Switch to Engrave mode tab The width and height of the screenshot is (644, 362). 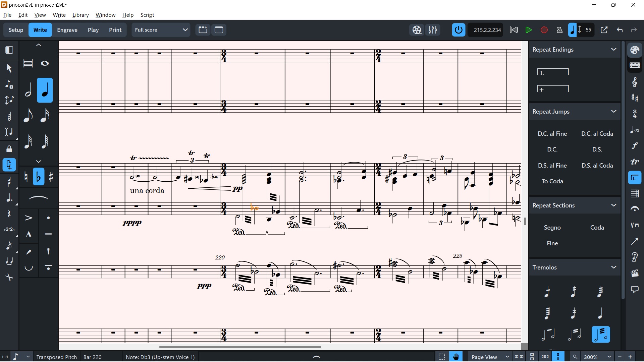(67, 30)
